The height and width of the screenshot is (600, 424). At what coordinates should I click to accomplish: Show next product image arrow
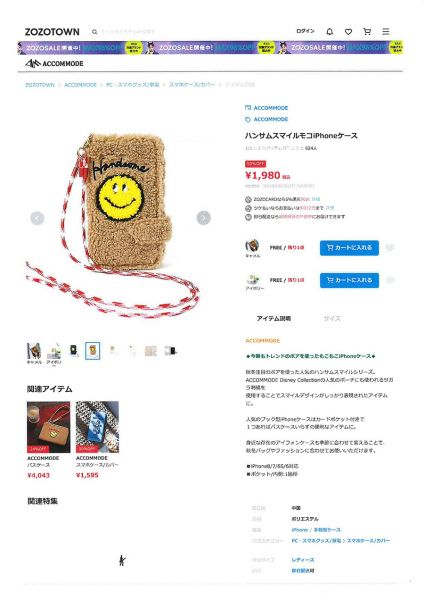click(204, 218)
